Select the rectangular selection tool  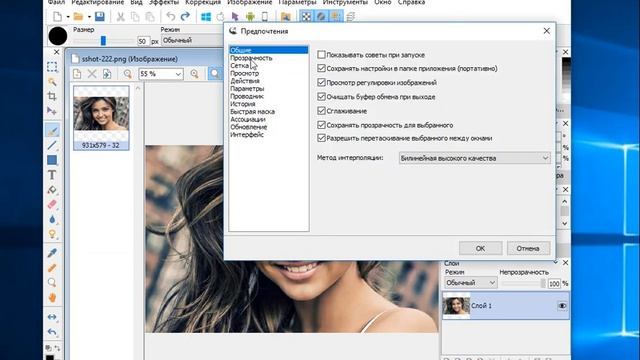(x=52, y=67)
